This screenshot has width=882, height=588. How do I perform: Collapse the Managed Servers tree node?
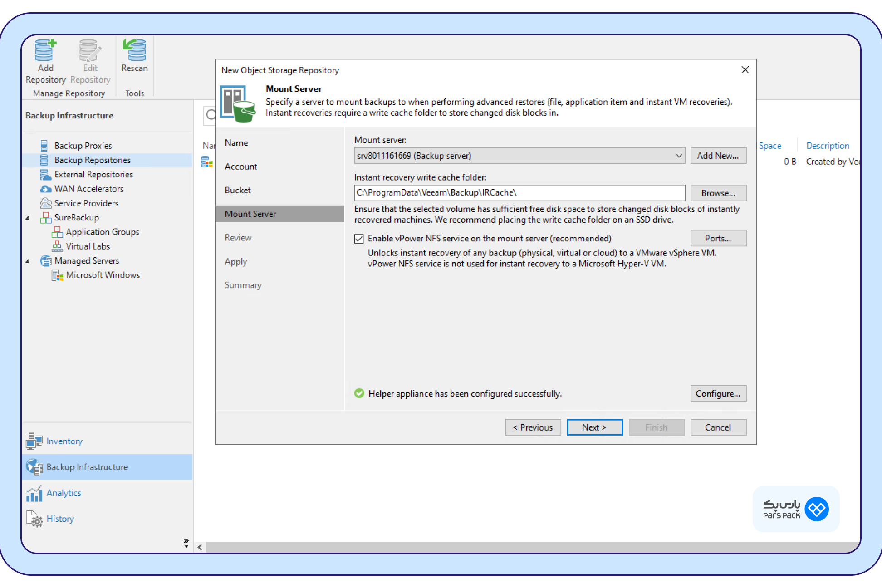pyautogui.click(x=28, y=261)
